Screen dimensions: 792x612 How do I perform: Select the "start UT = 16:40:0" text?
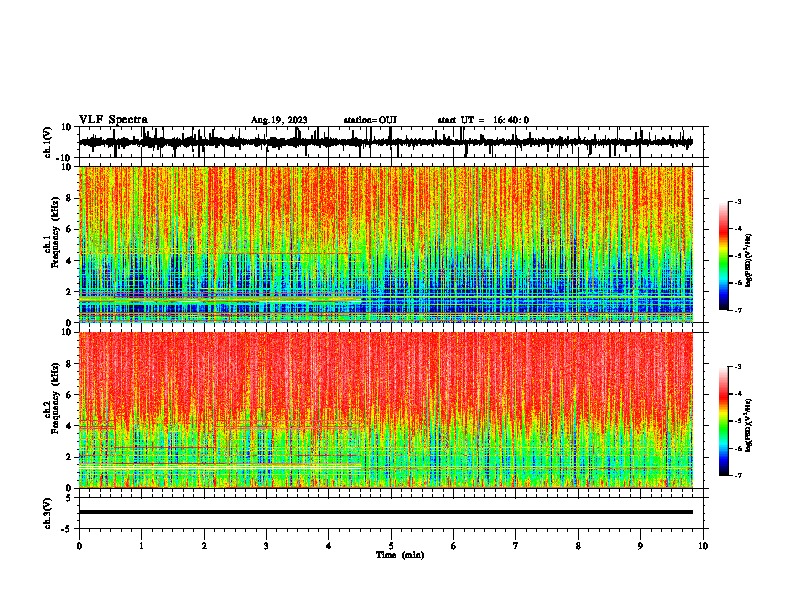(483, 120)
